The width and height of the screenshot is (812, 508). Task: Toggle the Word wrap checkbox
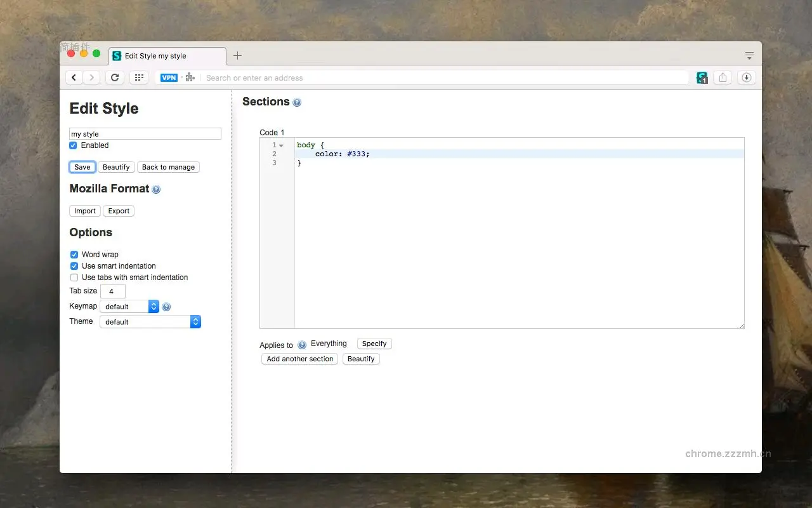(x=74, y=255)
